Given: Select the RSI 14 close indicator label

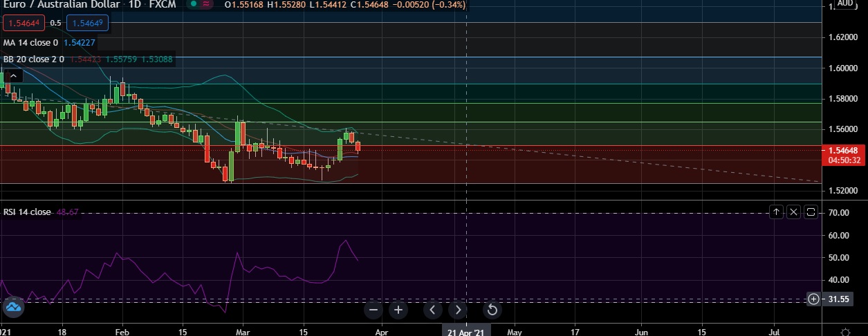Looking at the screenshot, I should coord(27,212).
